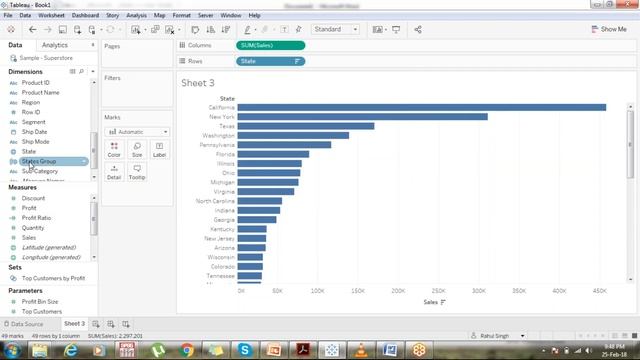Screen dimensions: 640x360
Task: Click the Swap rows and columns icon
Action: pos(195,29)
